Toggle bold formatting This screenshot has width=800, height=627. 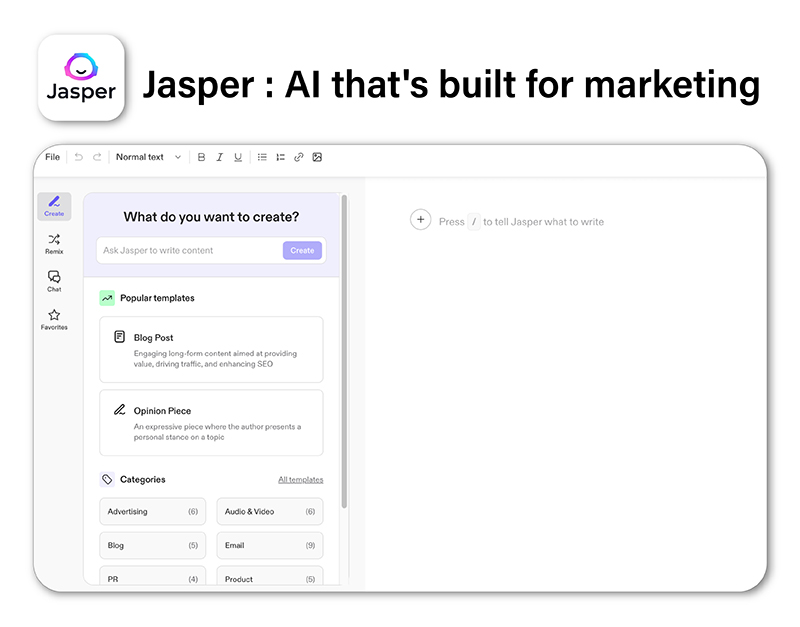click(201, 157)
